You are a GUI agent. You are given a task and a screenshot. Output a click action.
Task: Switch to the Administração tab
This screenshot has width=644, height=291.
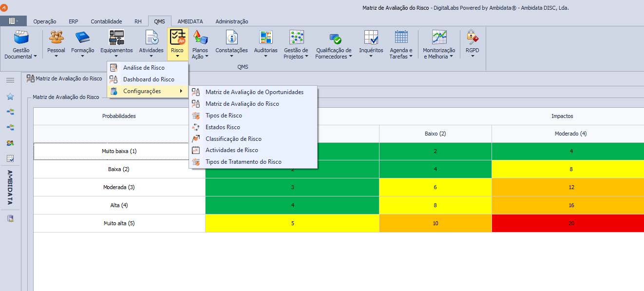point(232,21)
